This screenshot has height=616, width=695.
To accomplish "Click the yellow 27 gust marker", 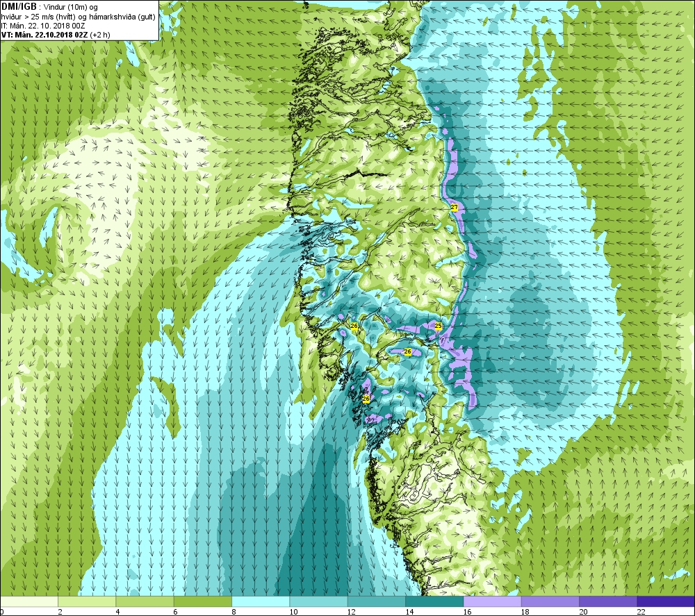I will [455, 207].
